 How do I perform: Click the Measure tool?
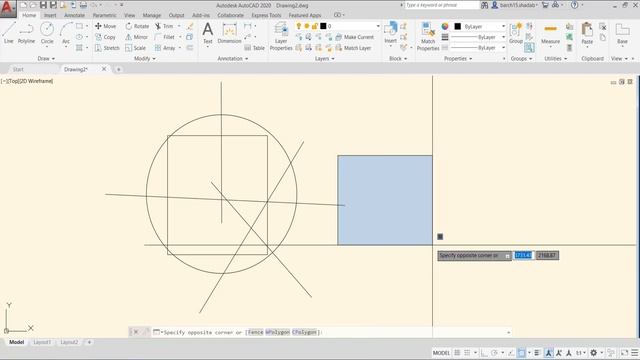click(550, 33)
